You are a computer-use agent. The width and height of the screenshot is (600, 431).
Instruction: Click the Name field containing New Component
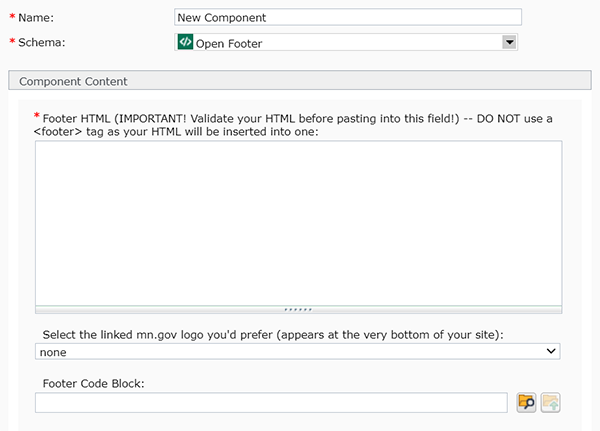347,17
